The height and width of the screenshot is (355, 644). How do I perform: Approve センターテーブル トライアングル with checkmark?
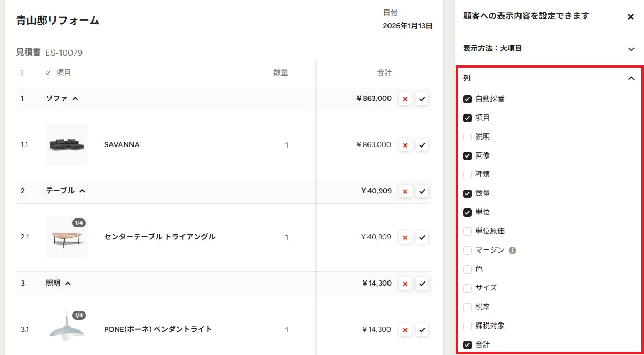point(422,237)
